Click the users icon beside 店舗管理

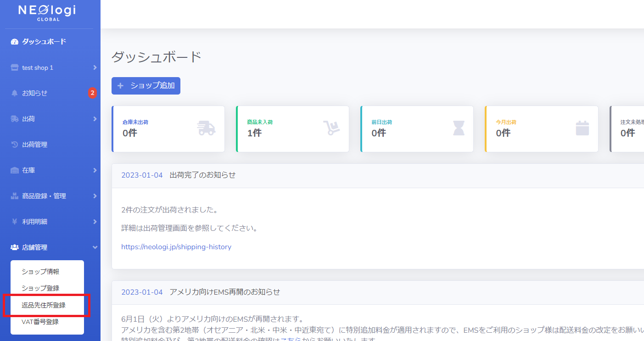[14, 247]
